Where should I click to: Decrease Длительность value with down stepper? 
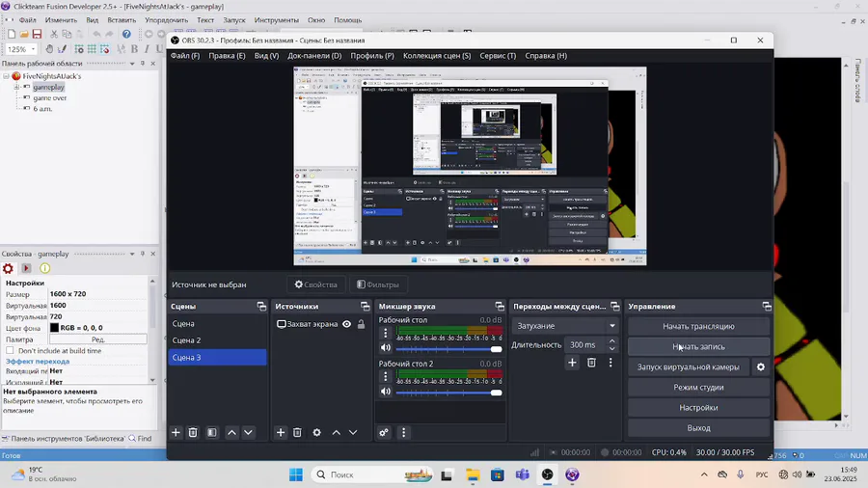point(612,348)
